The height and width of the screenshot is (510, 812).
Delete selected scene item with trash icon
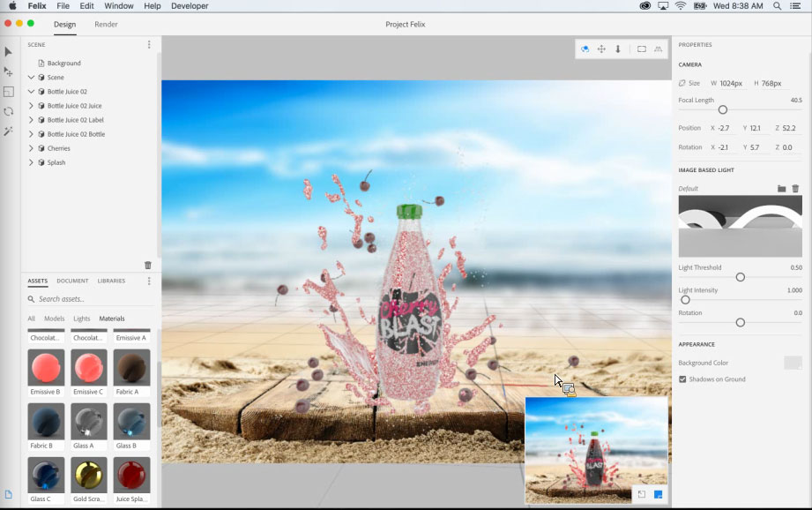tap(147, 265)
